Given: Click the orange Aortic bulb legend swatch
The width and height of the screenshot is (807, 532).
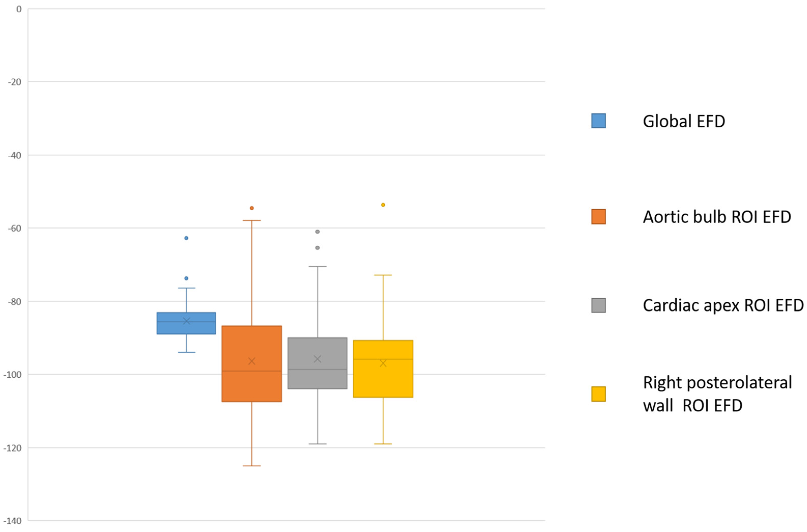Looking at the screenshot, I should pyautogui.click(x=598, y=217).
